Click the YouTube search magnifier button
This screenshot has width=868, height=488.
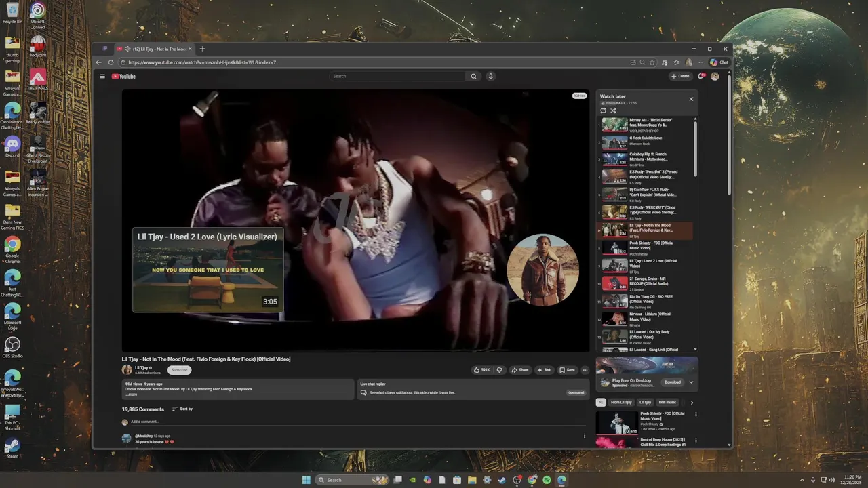coord(473,76)
